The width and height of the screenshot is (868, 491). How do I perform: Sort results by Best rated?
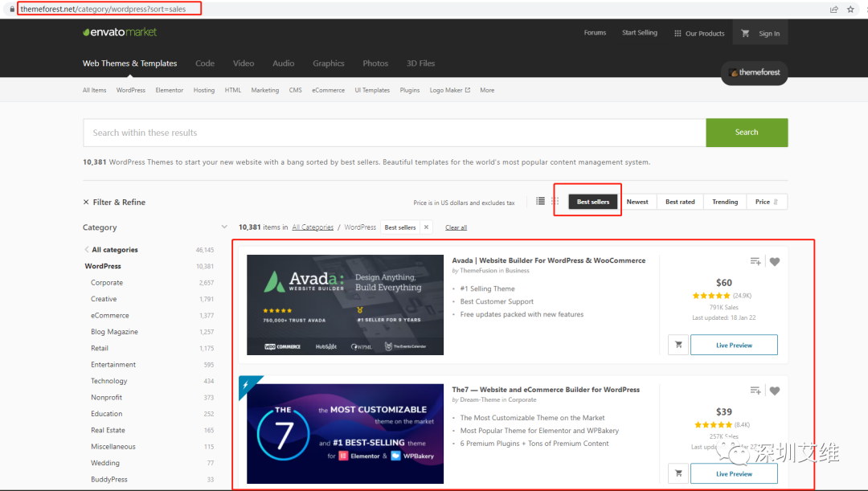[680, 202]
